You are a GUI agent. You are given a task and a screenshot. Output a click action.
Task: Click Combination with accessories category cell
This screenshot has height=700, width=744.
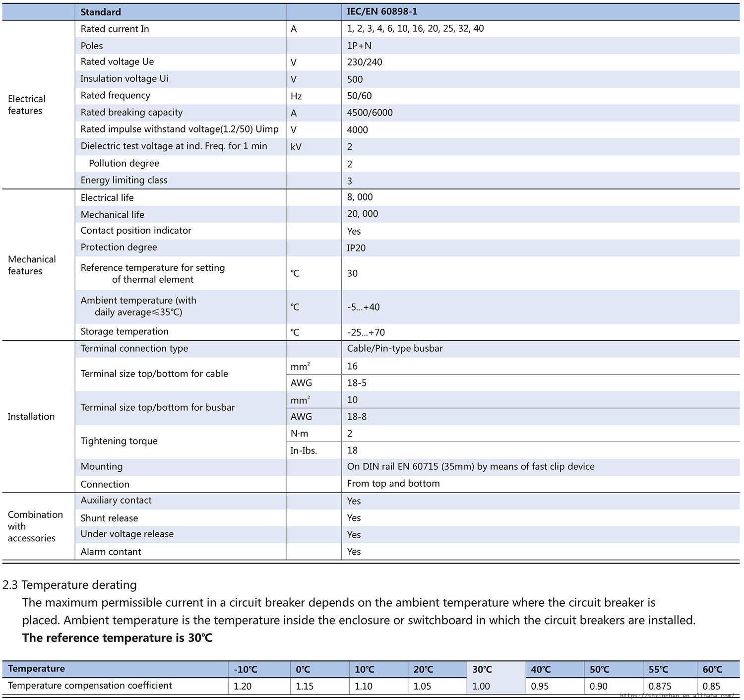point(35,526)
